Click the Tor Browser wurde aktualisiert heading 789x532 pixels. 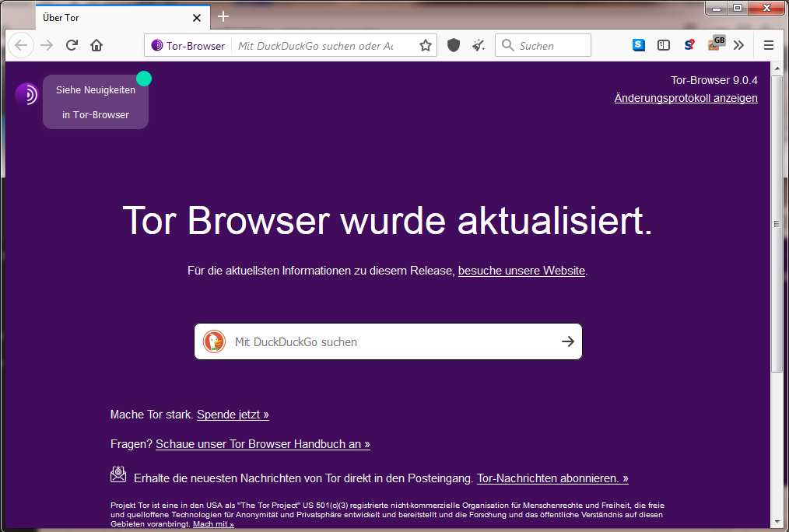click(x=387, y=220)
